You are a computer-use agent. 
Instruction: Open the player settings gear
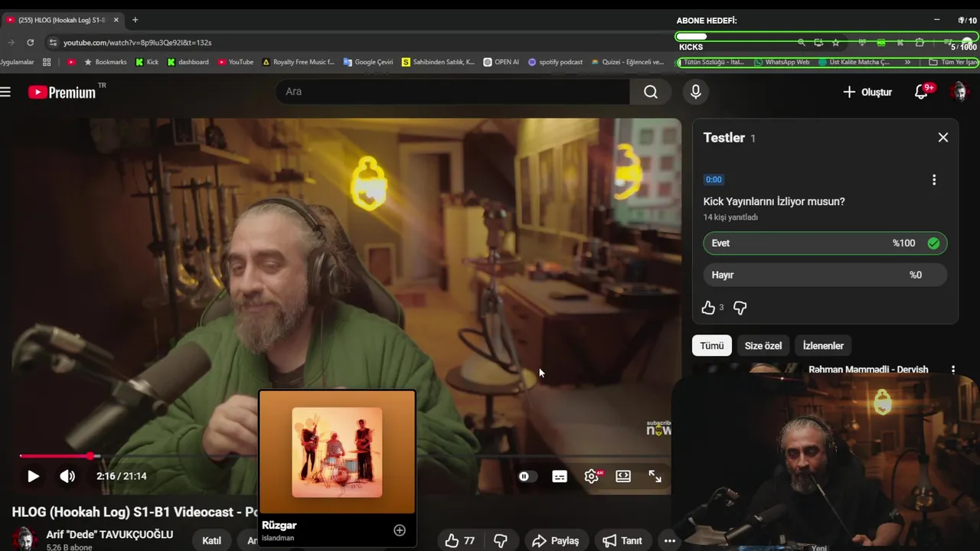pos(592,476)
